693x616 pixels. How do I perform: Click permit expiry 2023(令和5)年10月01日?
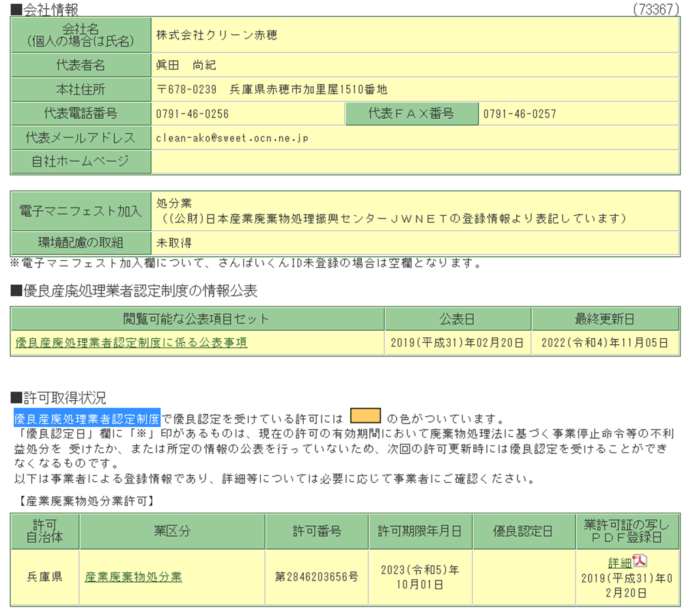pos(420,577)
